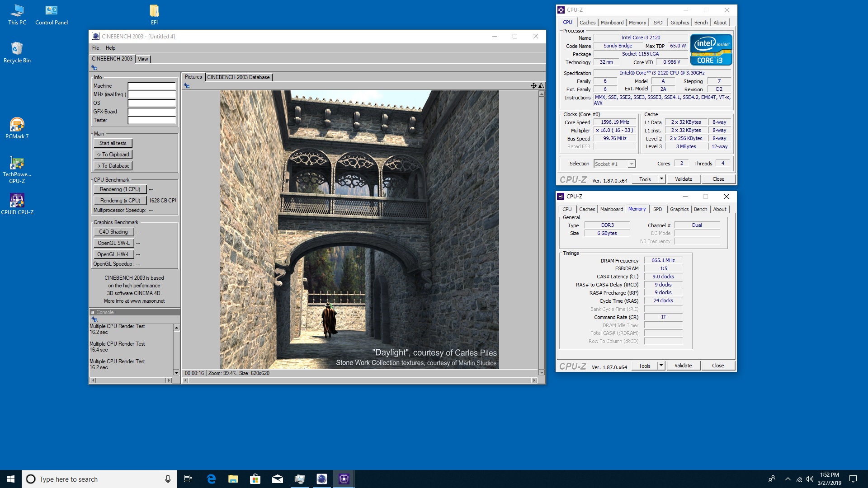Open SPD tab in lower CPU-Z window
Viewport: 868px width, 488px height.
coord(657,209)
